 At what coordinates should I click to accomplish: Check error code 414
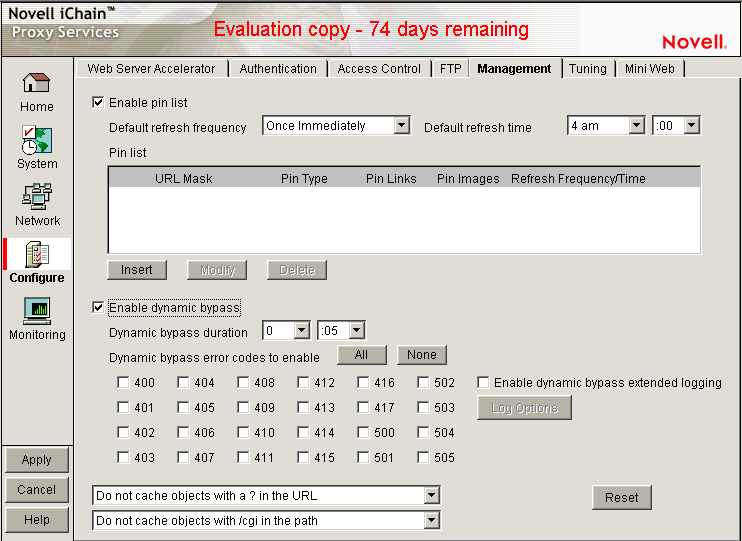pos(303,433)
